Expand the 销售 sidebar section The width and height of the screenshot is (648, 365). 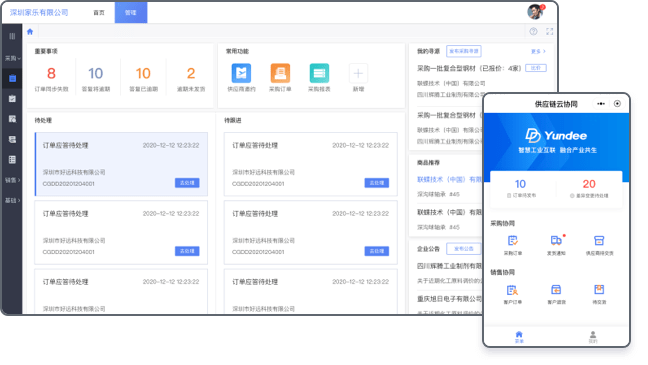click(x=12, y=180)
